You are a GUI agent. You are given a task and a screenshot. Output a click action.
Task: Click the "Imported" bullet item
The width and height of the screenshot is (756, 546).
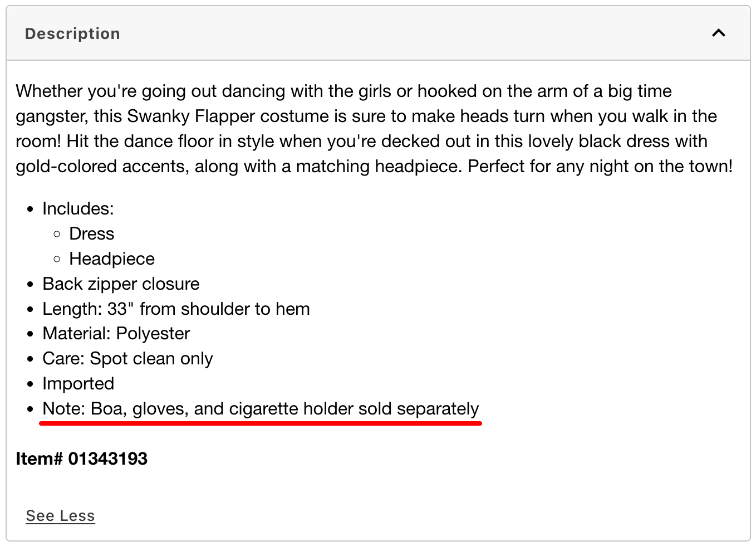[x=78, y=384]
